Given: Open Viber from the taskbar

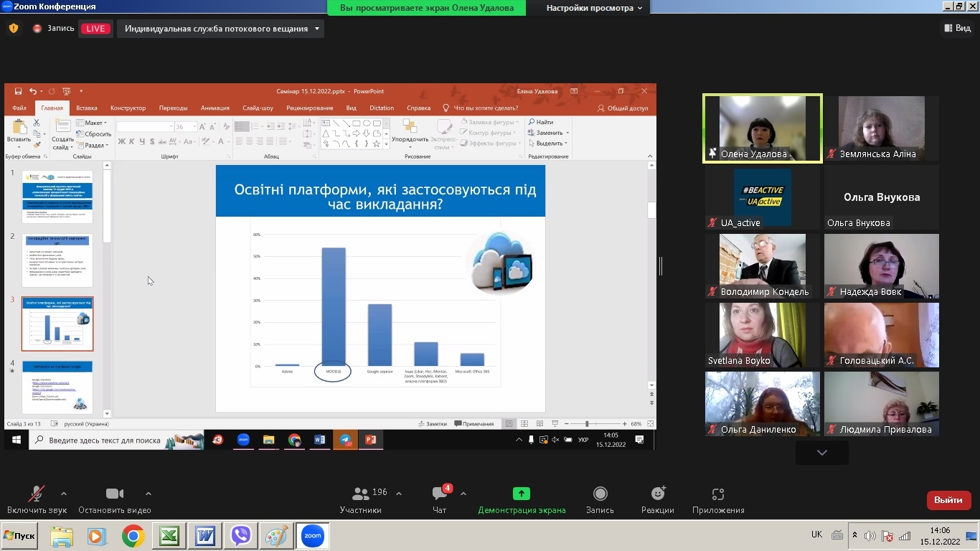Looking at the screenshot, I should (240, 536).
